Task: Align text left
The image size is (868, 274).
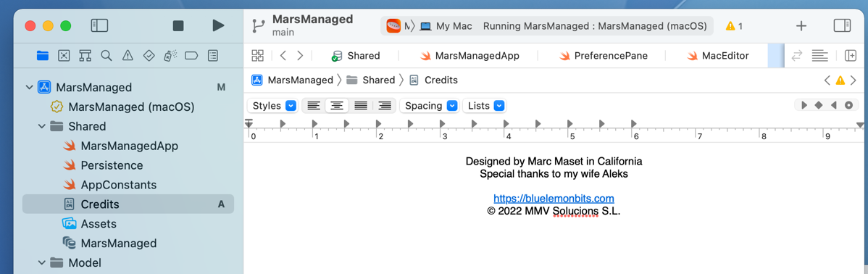Action: [314, 106]
